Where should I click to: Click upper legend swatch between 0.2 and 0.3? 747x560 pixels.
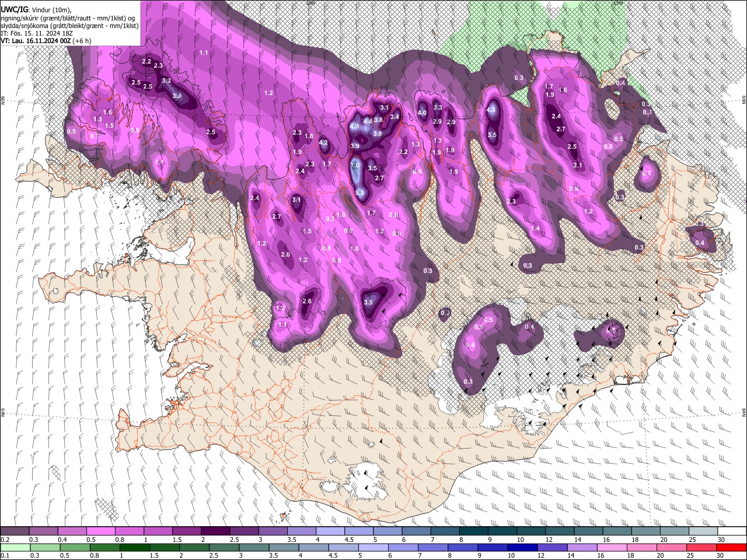(15, 531)
